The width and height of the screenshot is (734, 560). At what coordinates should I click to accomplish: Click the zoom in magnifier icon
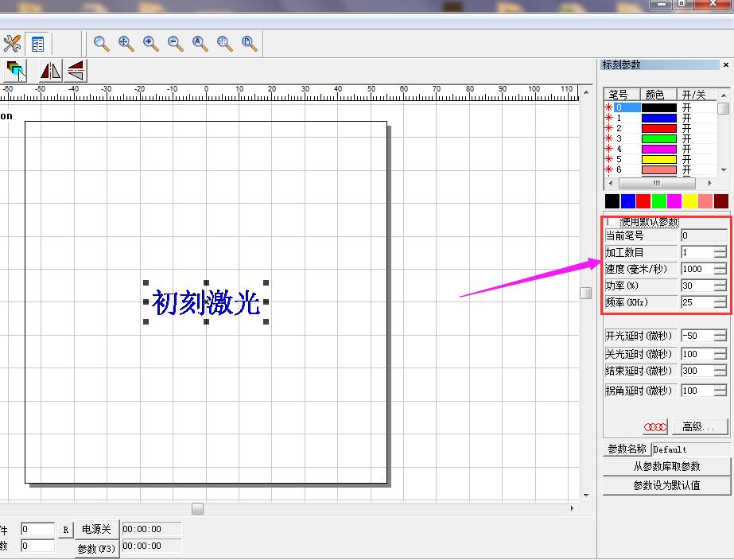click(x=151, y=43)
